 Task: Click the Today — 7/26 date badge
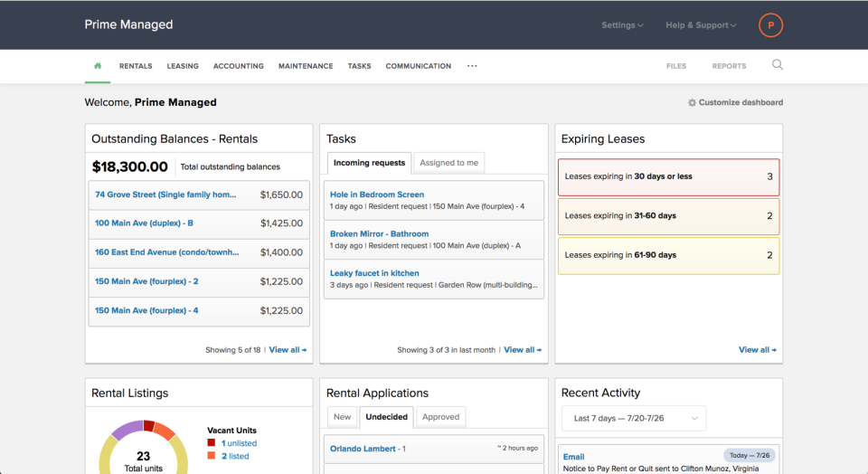(x=750, y=455)
